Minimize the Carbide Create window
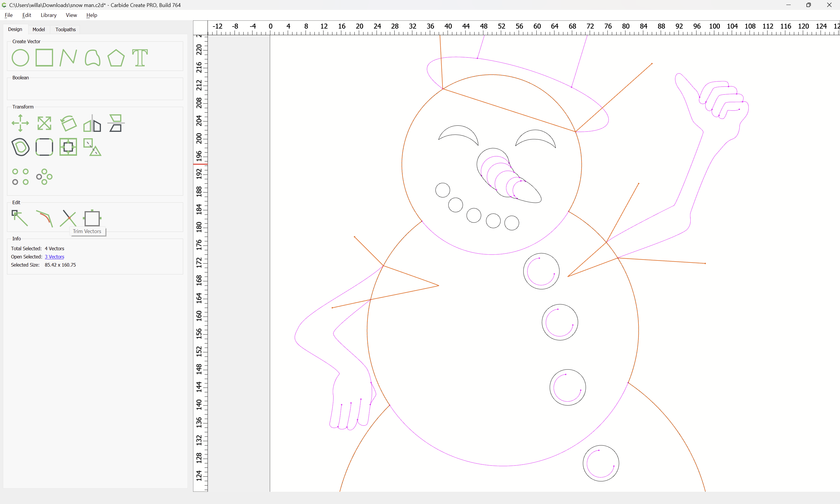 (788, 5)
